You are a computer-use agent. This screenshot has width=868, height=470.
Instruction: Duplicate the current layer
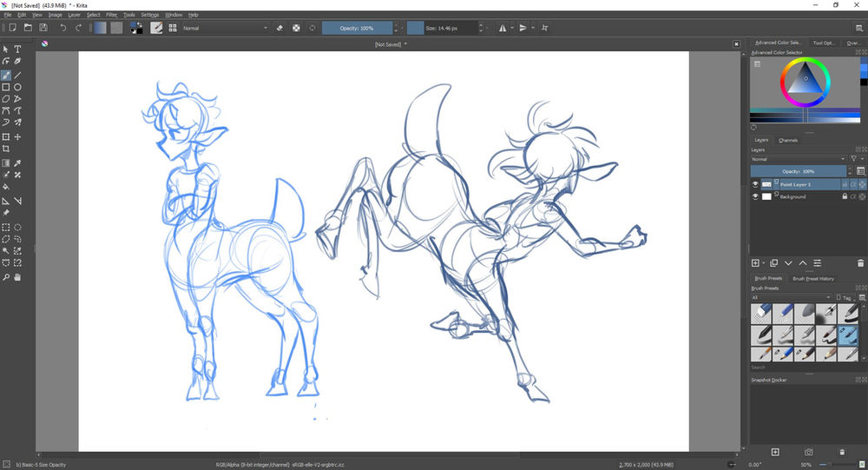tap(774, 263)
